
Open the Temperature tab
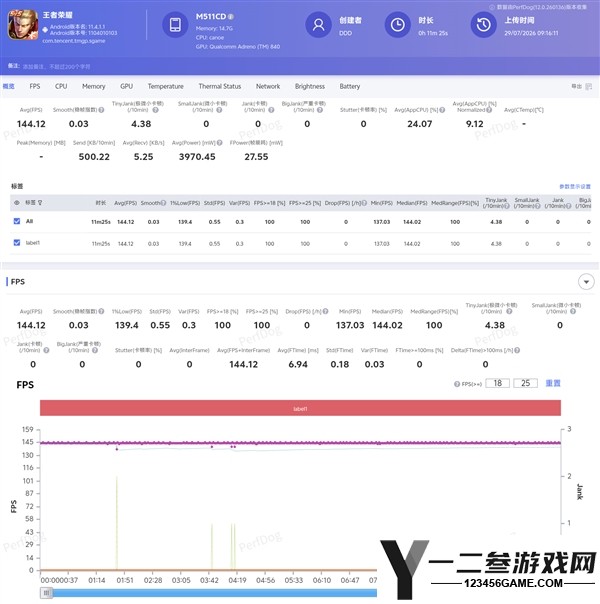point(166,86)
